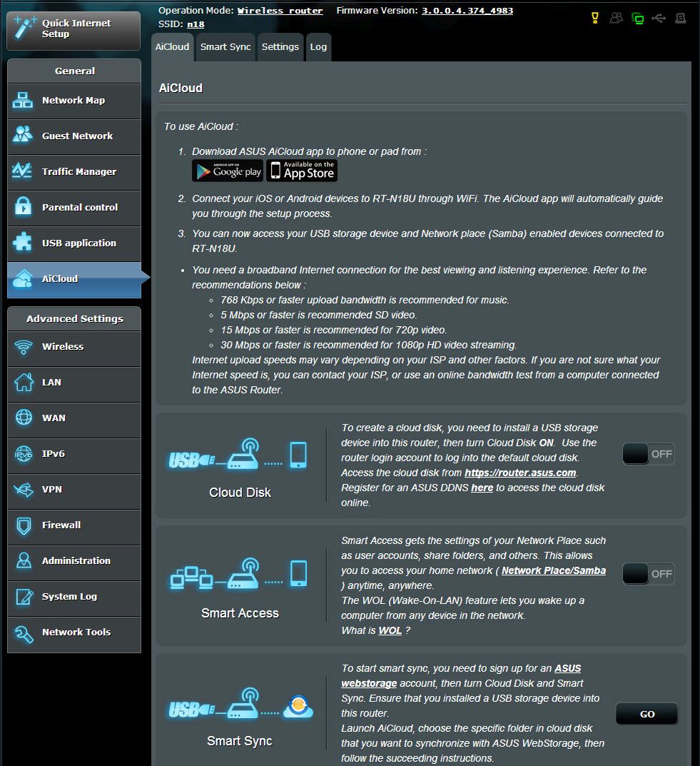The width and height of the screenshot is (700, 766).
Task: Enable the Smart Access toggle
Action: click(x=648, y=574)
